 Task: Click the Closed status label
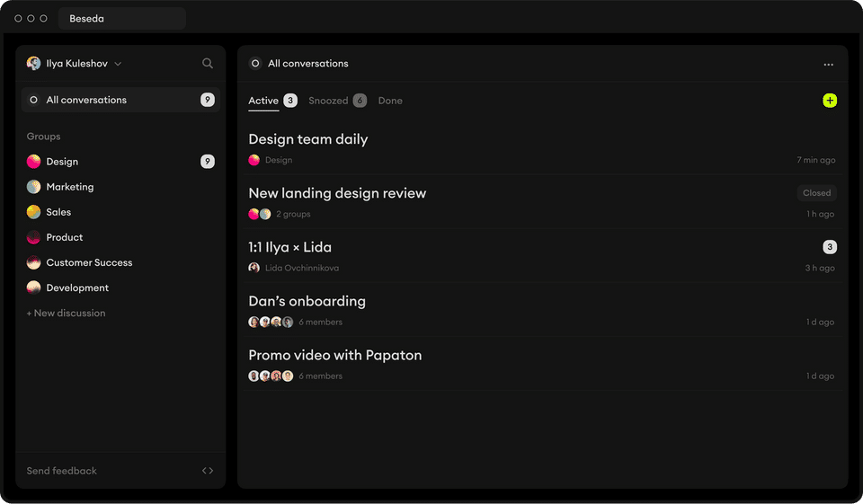tap(817, 193)
